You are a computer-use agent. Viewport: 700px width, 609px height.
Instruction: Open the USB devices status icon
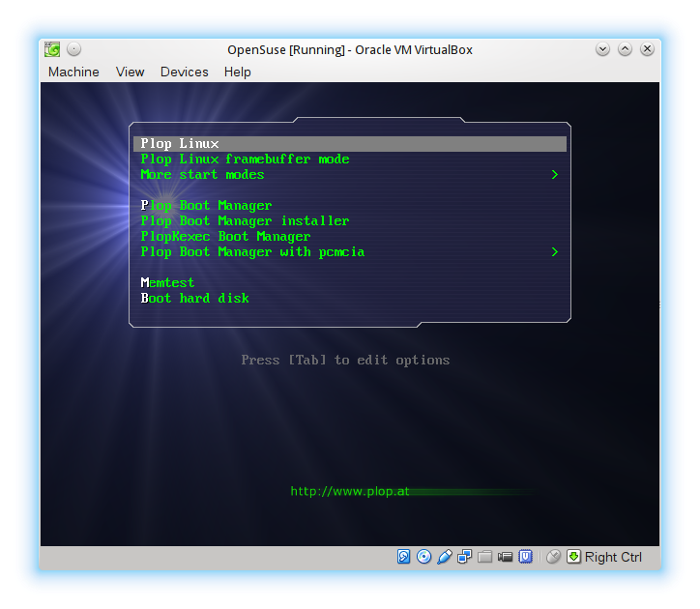pos(444,556)
